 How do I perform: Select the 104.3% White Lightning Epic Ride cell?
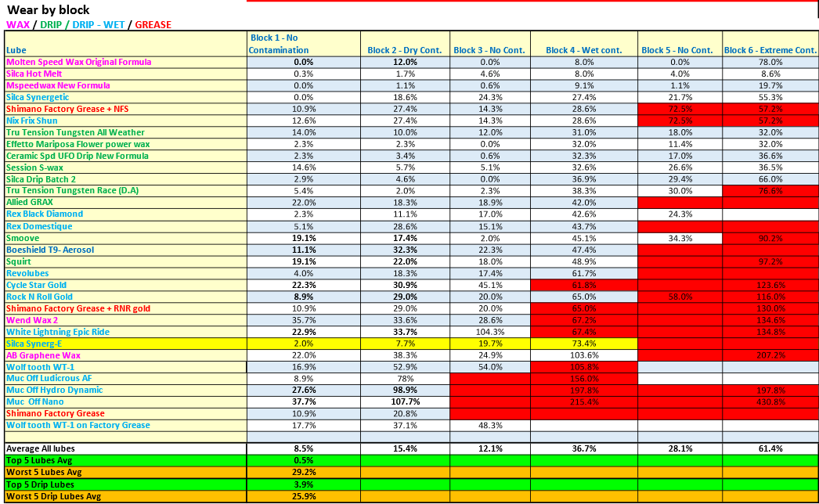(489, 332)
